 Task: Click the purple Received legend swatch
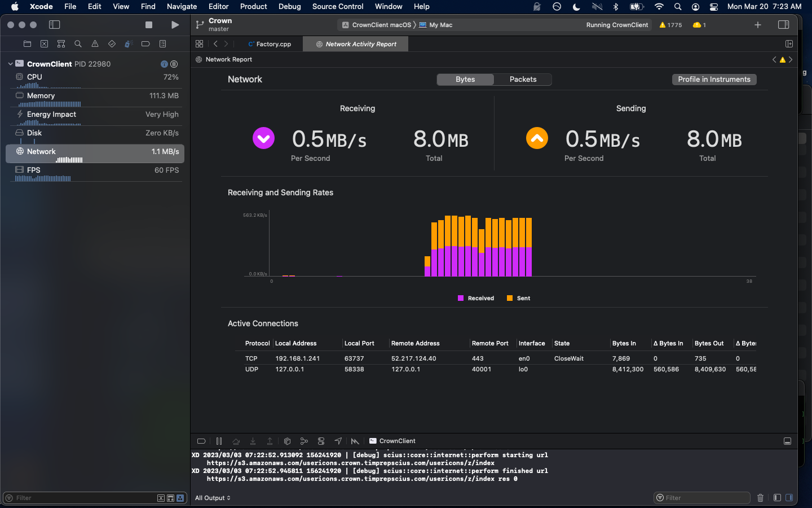461,299
